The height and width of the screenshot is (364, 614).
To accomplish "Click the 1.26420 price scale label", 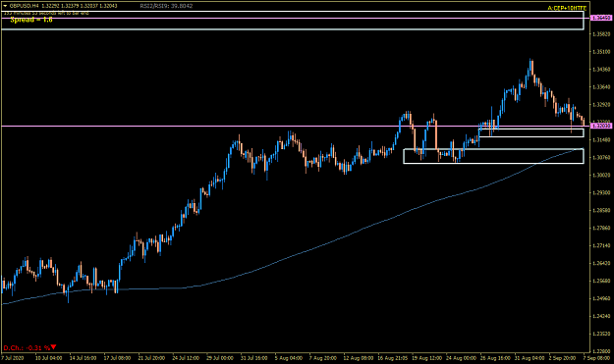I will tap(601, 263).
